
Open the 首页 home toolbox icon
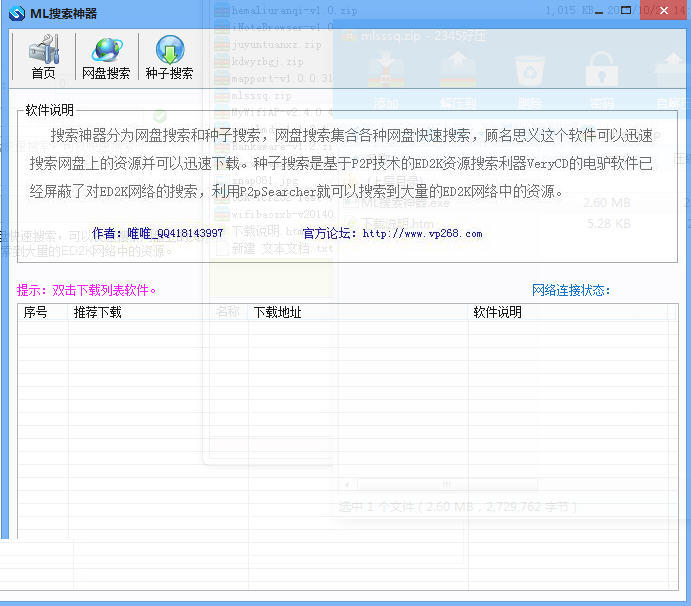[43, 57]
